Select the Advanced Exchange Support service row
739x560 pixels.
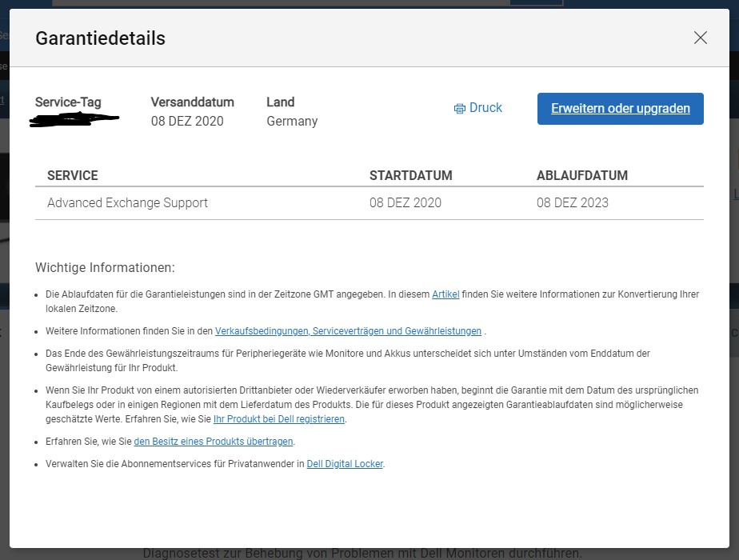128,202
